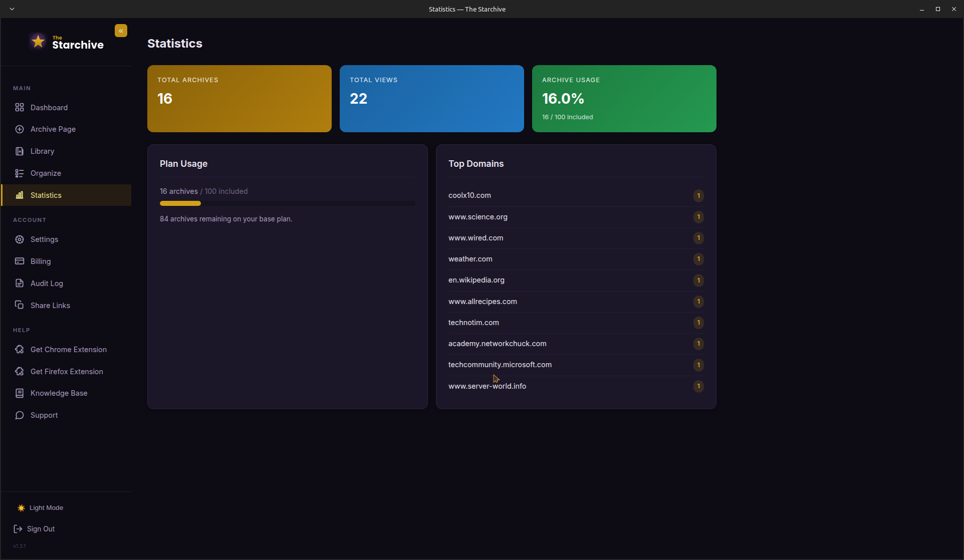964x560 pixels.
Task: Click Get Firefox Extension link
Action: click(x=67, y=372)
